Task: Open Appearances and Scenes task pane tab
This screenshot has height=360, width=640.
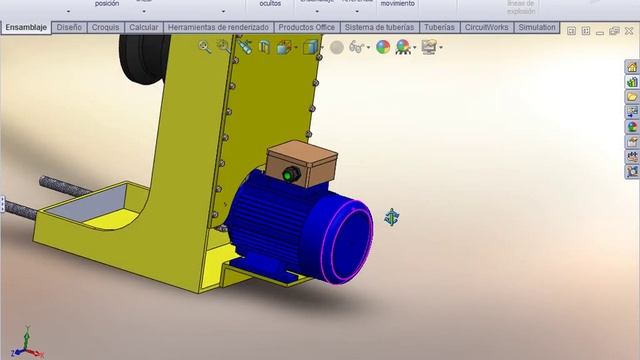Action: 632,127
